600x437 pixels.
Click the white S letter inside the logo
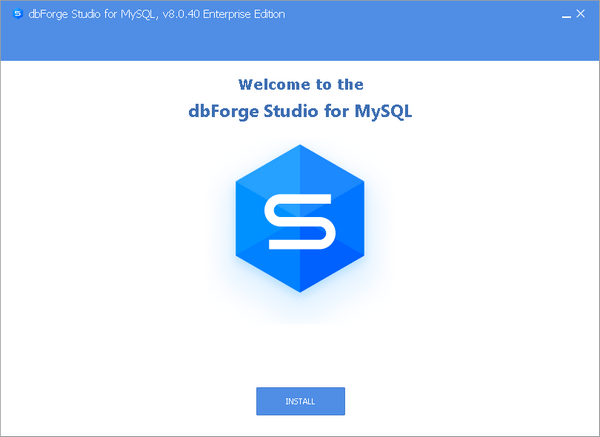pos(300,224)
